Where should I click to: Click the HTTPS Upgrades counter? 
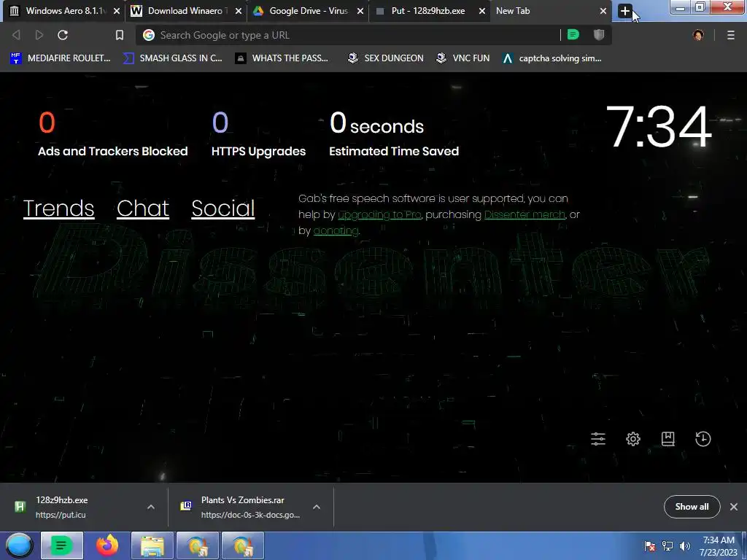click(259, 134)
